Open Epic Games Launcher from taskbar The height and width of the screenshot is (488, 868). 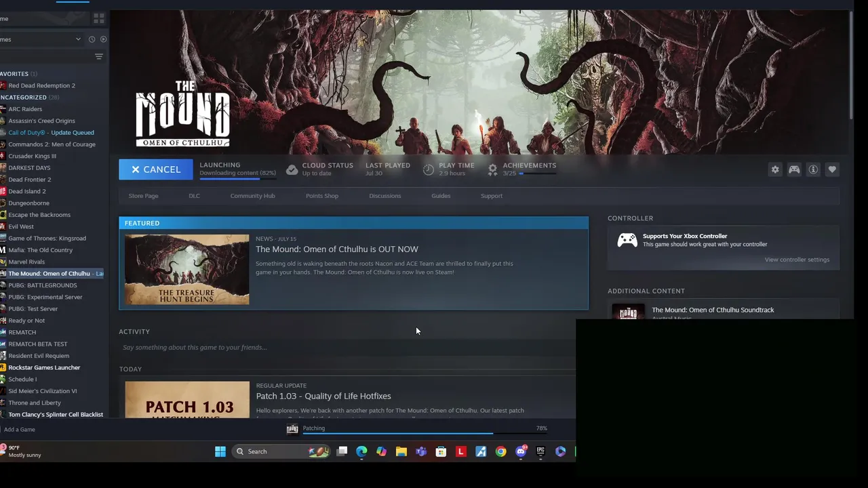tap(540, 451)
